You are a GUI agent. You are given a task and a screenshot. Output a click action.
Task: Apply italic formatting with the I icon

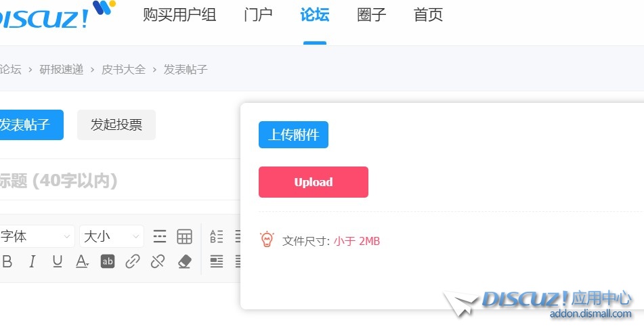coord(33,261)
